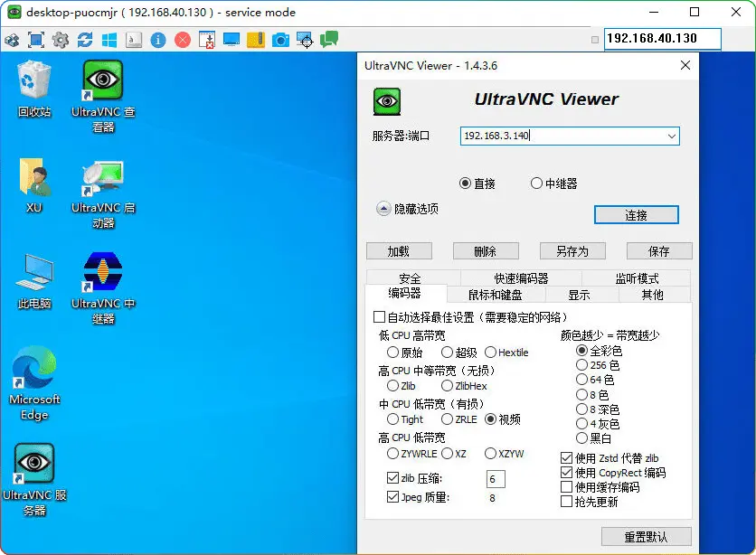The image size is (756, 555).
Task: Select the UltraVNC 查看器 desktop shortcut
Action: click(x=103, y=97)
